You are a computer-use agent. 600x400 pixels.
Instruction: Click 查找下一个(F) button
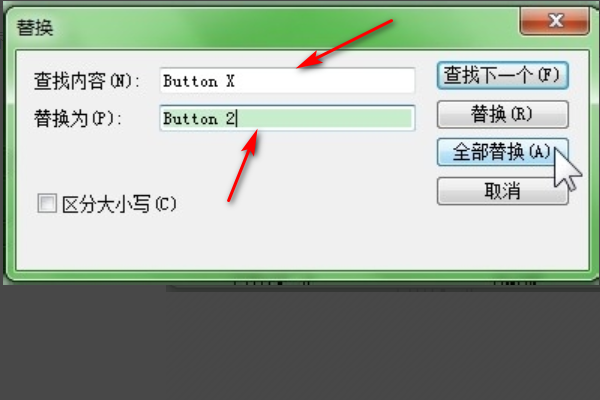click(x=502, y=75)
